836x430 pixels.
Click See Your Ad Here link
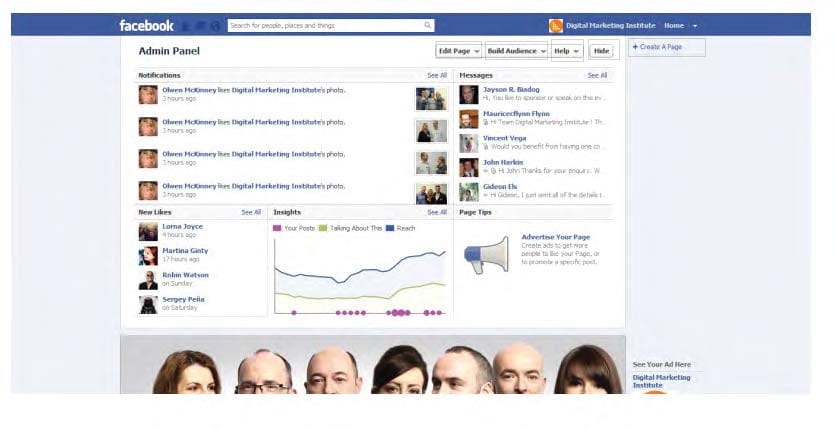662,364
